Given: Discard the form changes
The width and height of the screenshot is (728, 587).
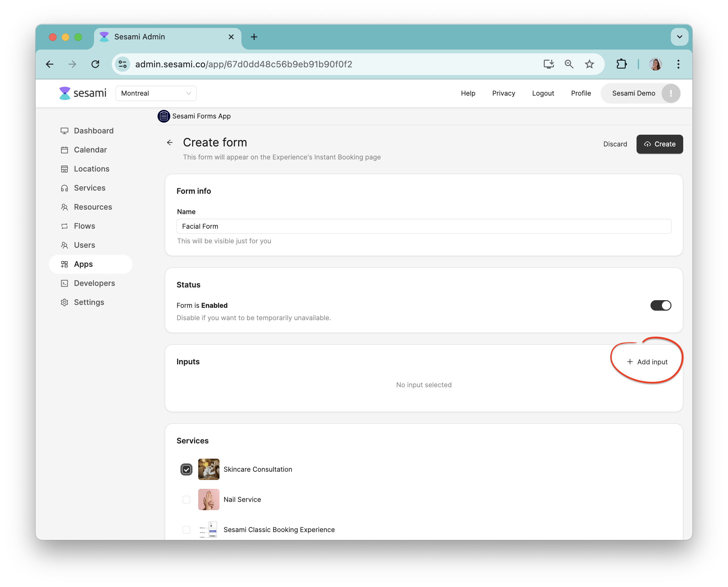Looking at the screenshot, I should click(x=615, y=144).
